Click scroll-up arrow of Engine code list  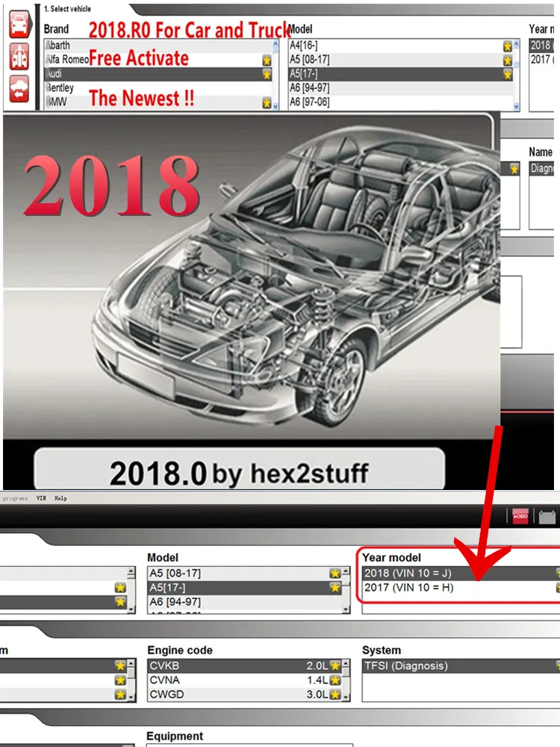coord(346,663)
